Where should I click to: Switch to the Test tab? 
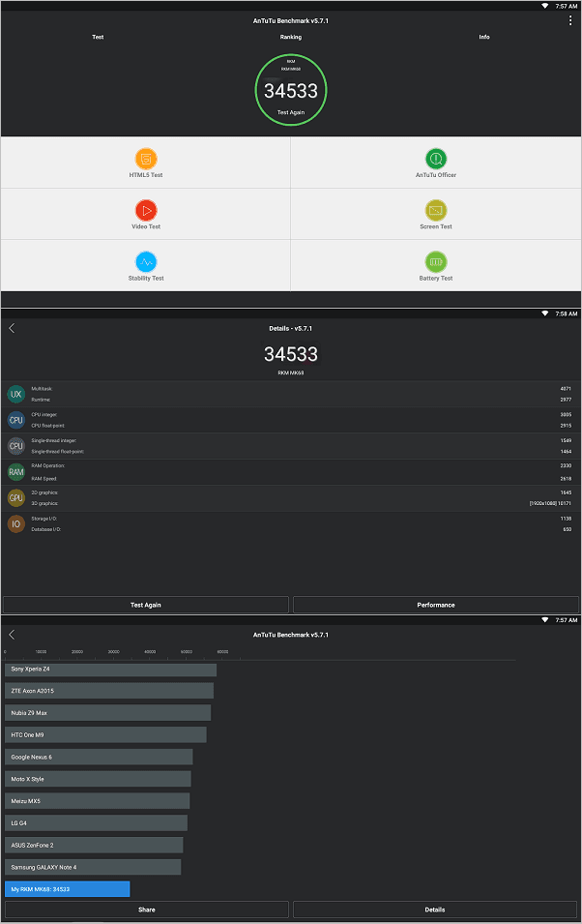pos(98,37)
